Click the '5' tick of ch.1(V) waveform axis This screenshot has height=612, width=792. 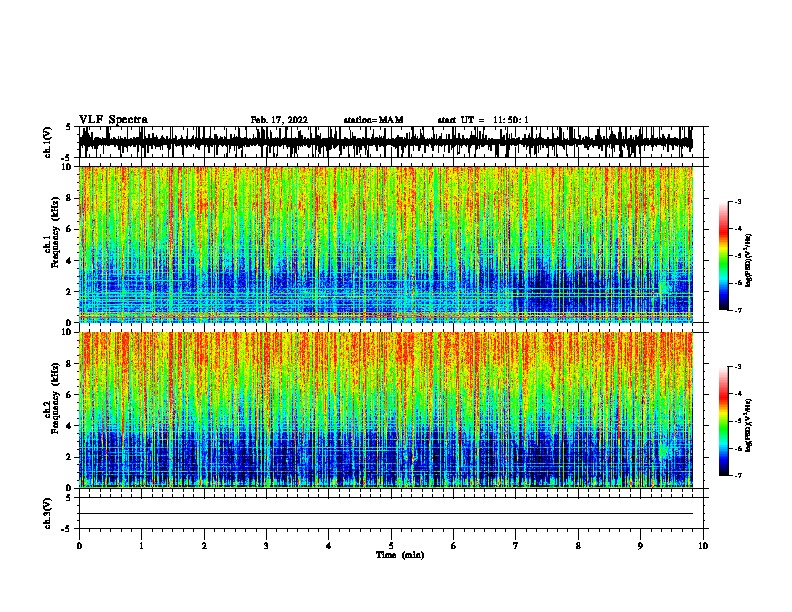68,127
